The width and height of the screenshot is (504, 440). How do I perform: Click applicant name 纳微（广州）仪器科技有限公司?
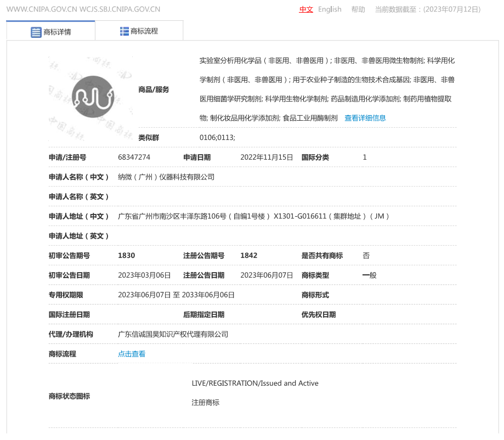pyautogui.click(x=166, y=177)
